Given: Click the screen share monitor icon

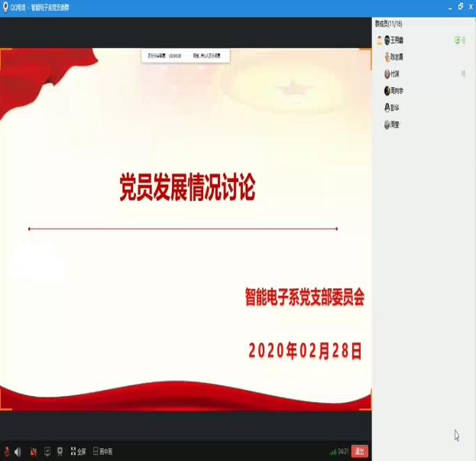Looking at the screenshot, I should coord(47,451).
